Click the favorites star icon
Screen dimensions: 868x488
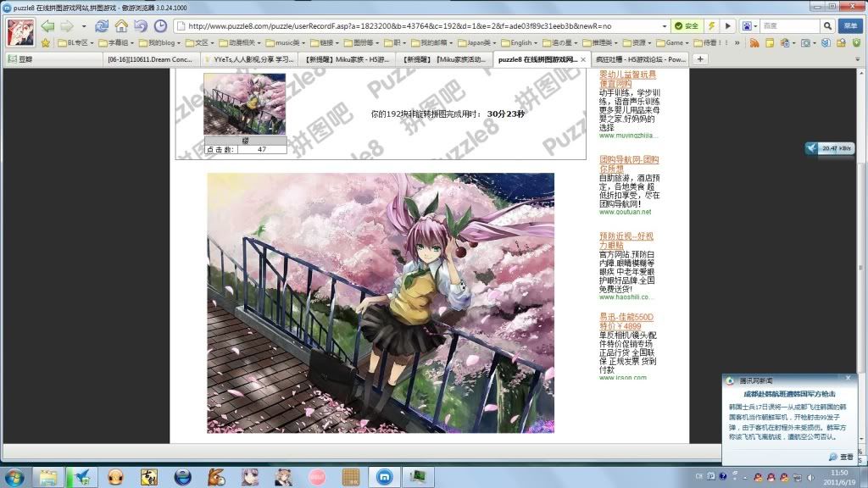coord(46,42)
